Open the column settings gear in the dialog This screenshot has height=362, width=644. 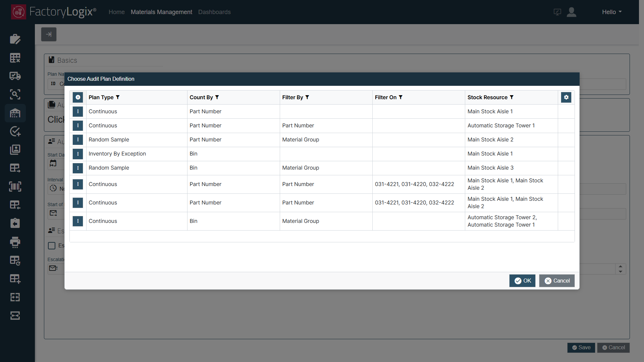[566, 97]
